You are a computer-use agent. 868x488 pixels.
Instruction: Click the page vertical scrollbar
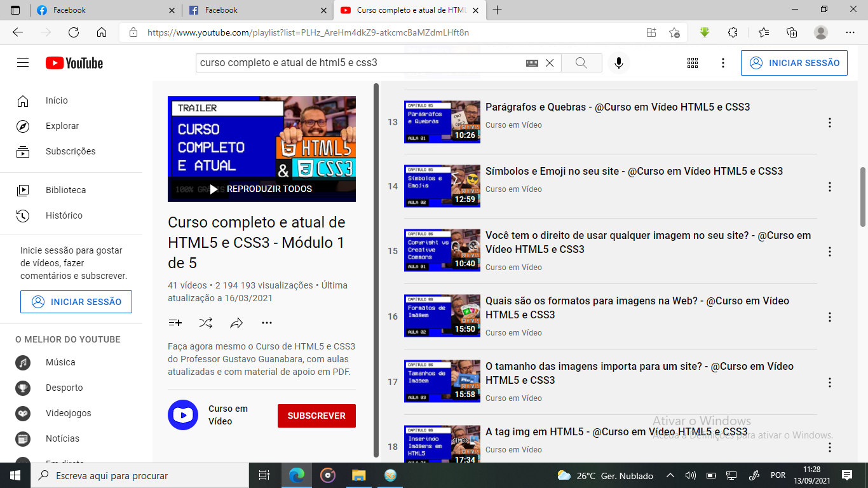(862, 197)
